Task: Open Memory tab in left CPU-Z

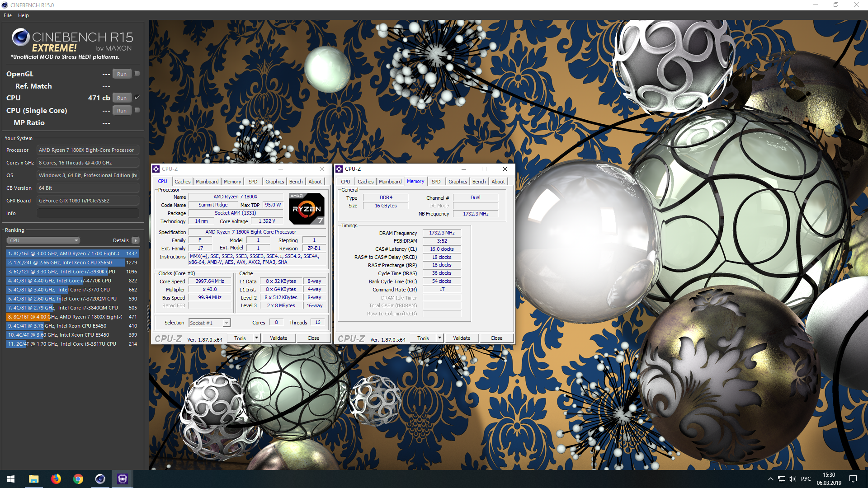Action: (232, 182)
